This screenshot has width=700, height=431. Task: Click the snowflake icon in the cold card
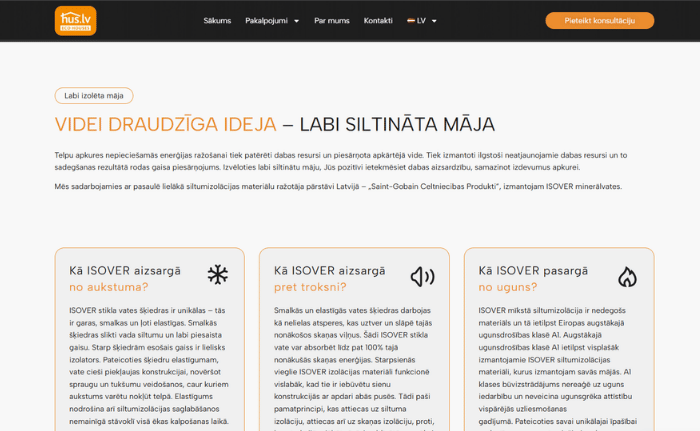point(217,275)
